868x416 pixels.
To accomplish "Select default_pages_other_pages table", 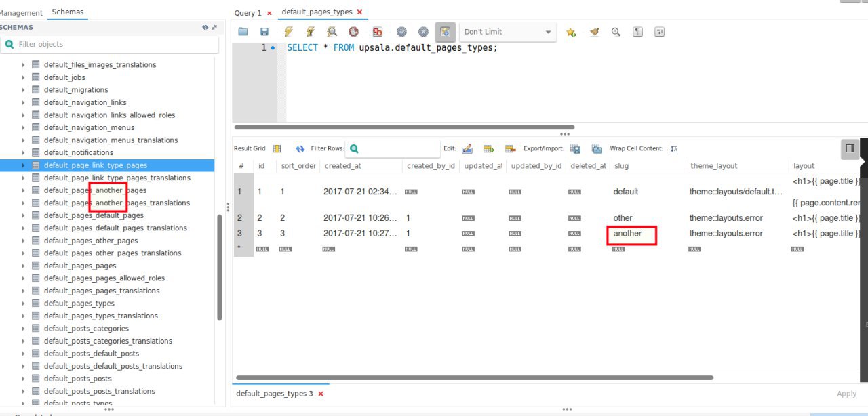I will [x=91, y=241].
